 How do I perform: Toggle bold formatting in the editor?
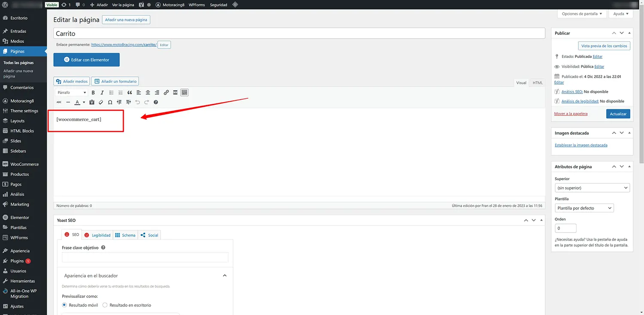click(x=93, y=92)
